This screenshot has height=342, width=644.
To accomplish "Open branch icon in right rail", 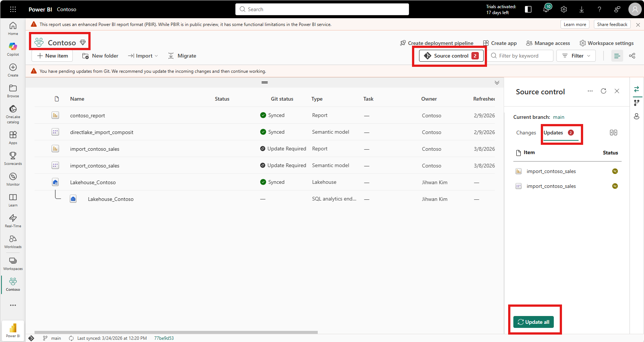I will point(637,103).
